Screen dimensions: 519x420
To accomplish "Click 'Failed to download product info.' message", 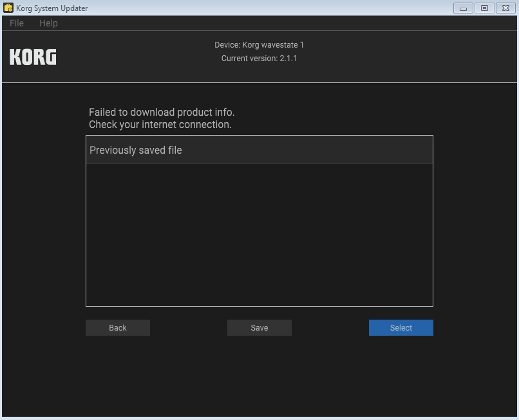I will [162, 113].
